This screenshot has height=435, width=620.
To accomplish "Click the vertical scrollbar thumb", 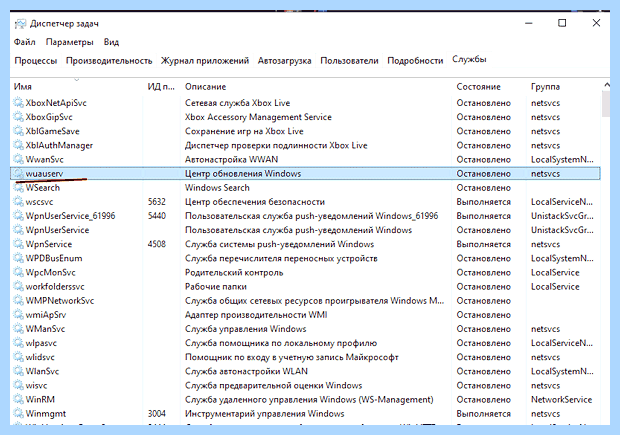I will coord(606,104).
